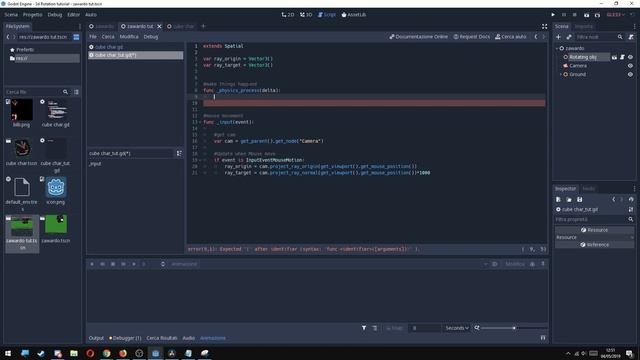Open Debug menu in top menu bar

[55, 15]
